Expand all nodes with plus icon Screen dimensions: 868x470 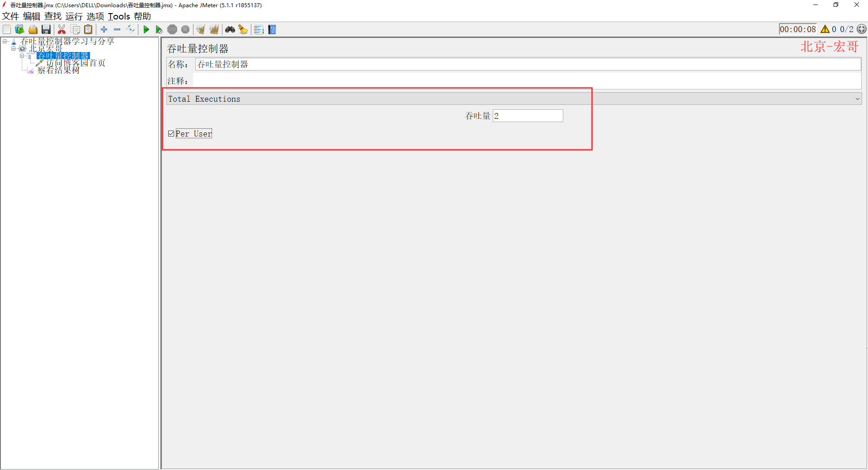pos(104,29)
